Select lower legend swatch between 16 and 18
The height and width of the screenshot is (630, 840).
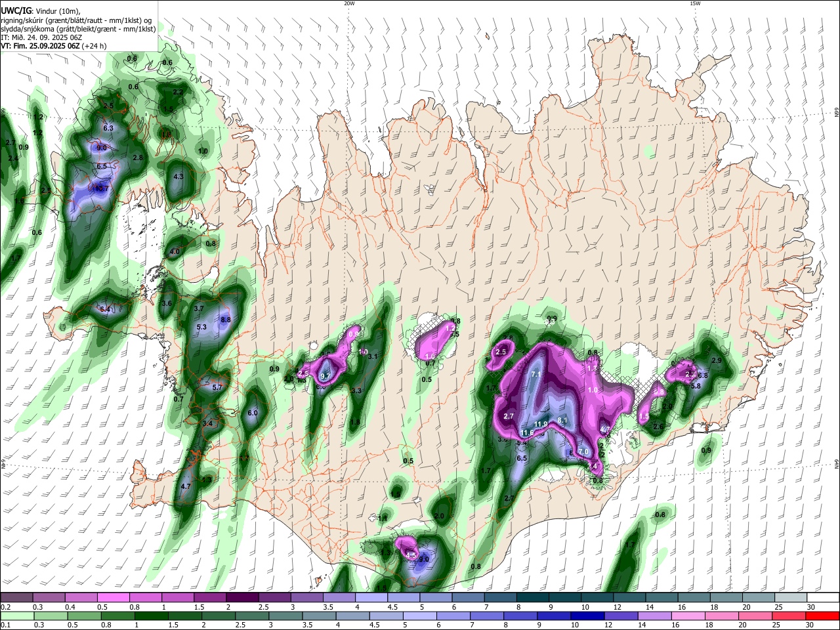pyautogui.click(x=688, y=616)
